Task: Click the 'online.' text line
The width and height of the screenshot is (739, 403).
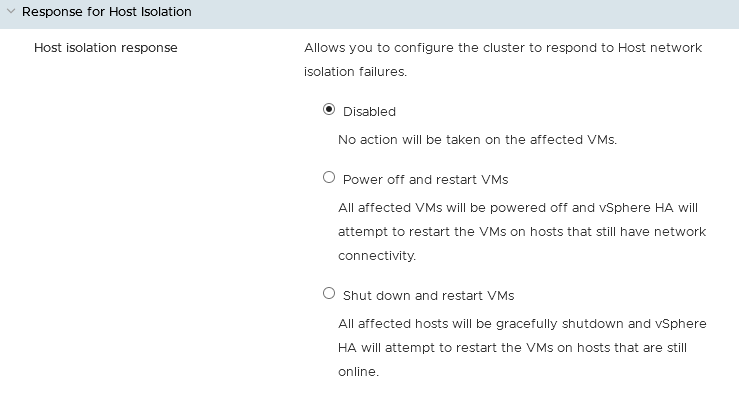Action: point(358,372)
